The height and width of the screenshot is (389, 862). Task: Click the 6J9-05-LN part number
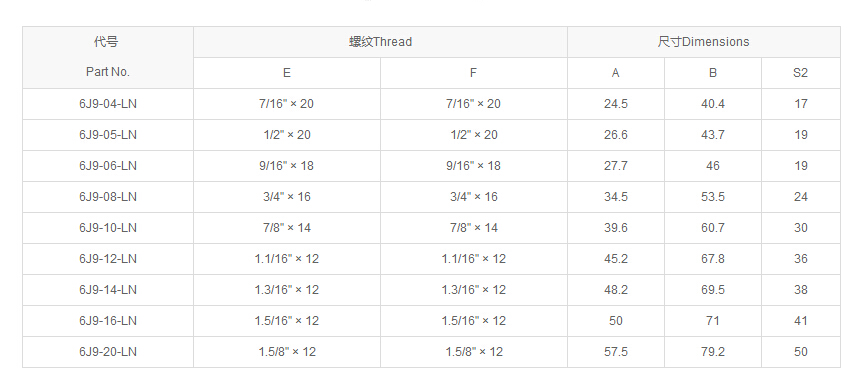tap(108, 135)
